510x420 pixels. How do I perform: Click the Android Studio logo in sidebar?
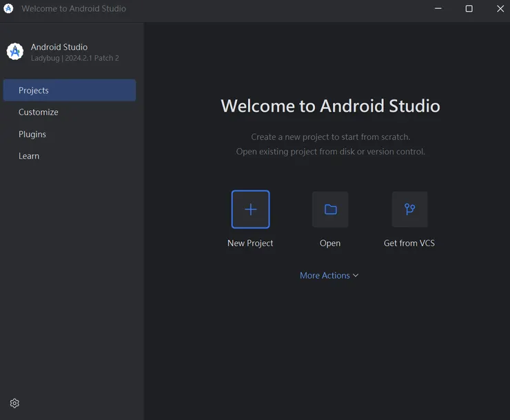pyautogui.click(x=15, y=52)
